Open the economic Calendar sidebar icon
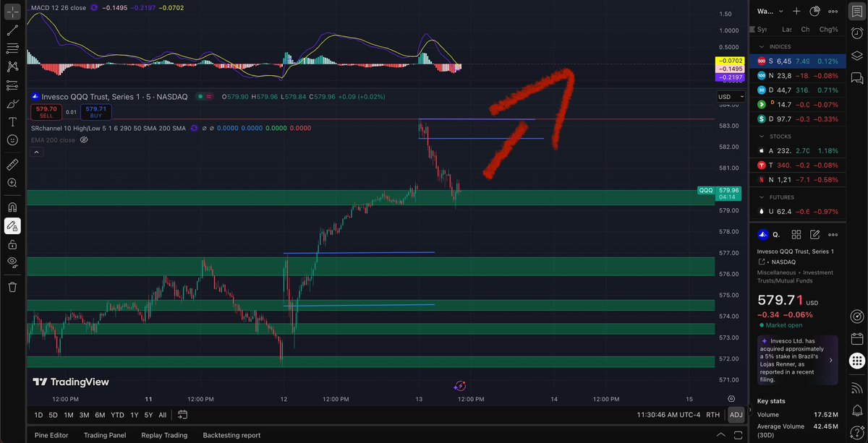This screenshot has width=868, height=443. (856, 338)
